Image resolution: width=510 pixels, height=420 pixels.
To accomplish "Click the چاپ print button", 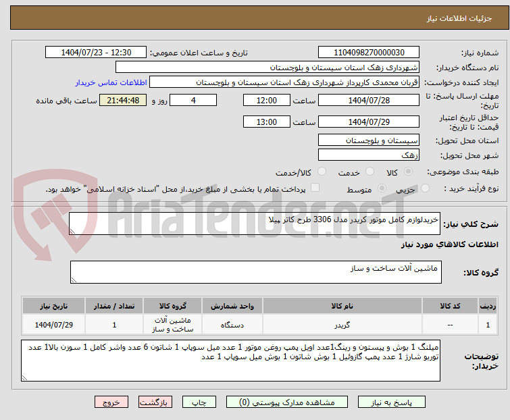I will coord(199,402).
